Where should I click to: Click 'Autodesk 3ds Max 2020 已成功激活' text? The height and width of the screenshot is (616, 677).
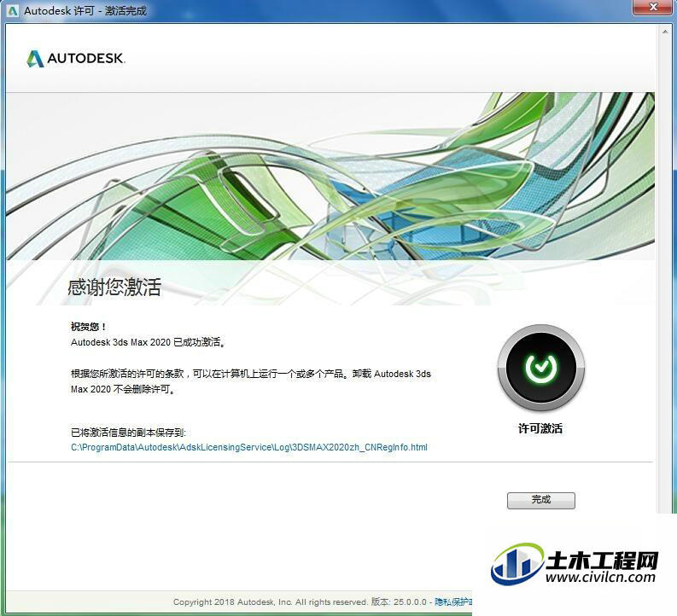coord(148,342)
